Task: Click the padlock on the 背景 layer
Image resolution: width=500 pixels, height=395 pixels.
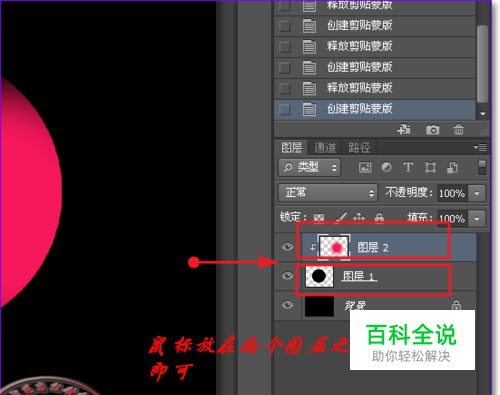Action: point(456,305)
